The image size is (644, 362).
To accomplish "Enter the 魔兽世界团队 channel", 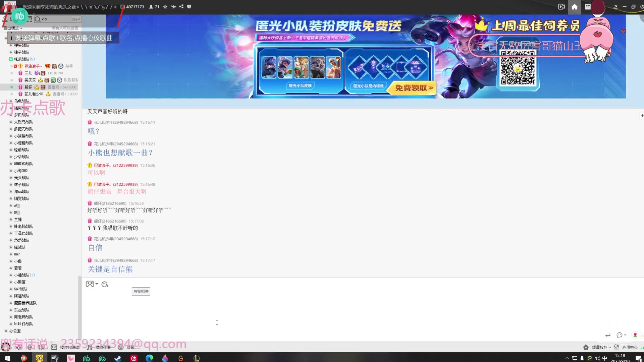I will pyautogui.click(x=25, y=303).
